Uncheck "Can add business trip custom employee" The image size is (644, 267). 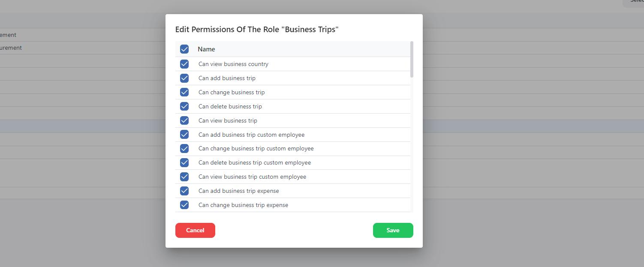pyautogui.click(x=184, y=135)
